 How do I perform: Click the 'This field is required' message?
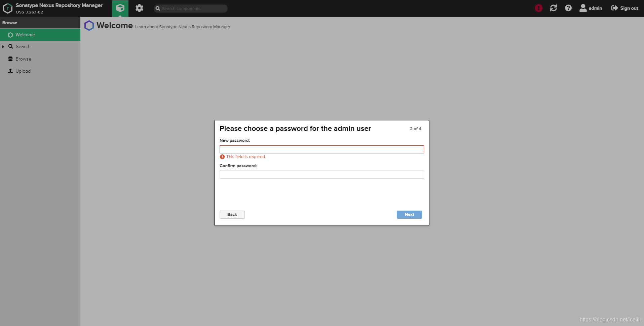tap(245, 157)
